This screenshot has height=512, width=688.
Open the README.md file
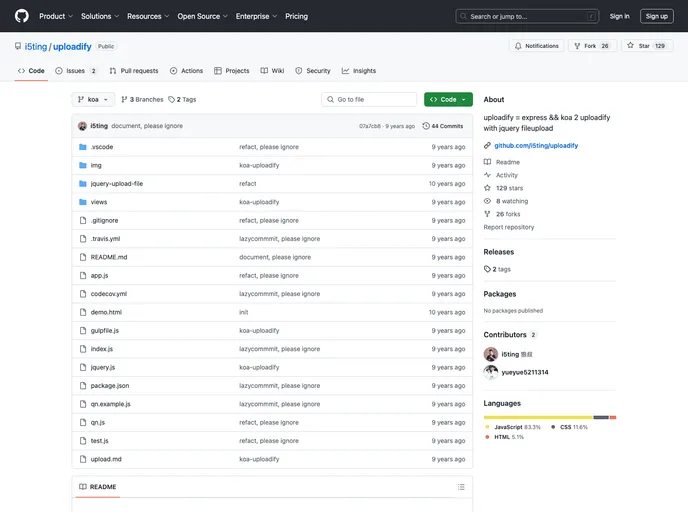tap(109, 257)
